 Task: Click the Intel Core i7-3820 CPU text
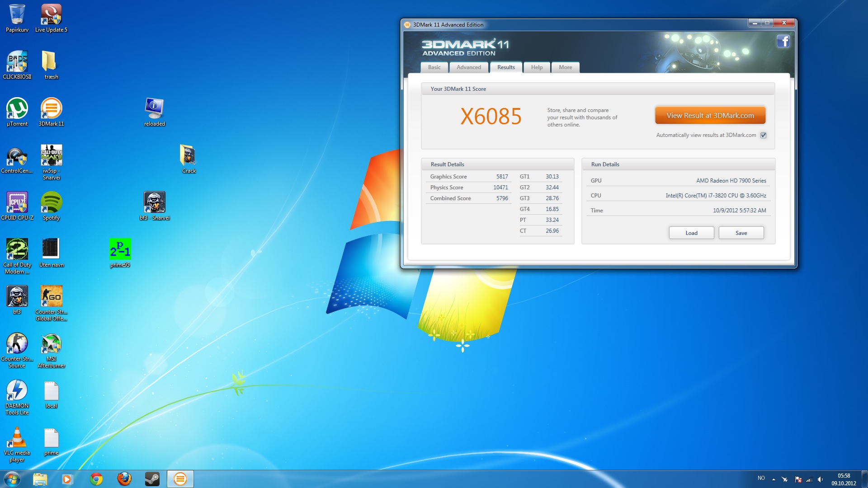(x=716, y=196)
